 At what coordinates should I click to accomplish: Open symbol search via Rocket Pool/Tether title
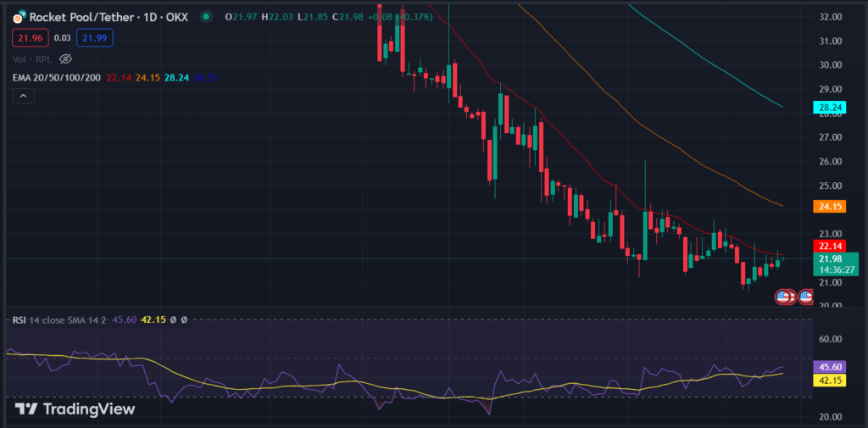[108, 17]
